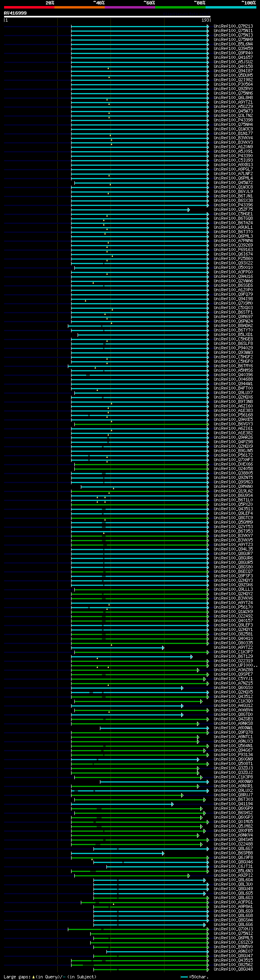The width and height of the screenshot is (260, 980).
Task: Select the label UniRef100_Q5ZF75
Action: [x=233, y=210]
